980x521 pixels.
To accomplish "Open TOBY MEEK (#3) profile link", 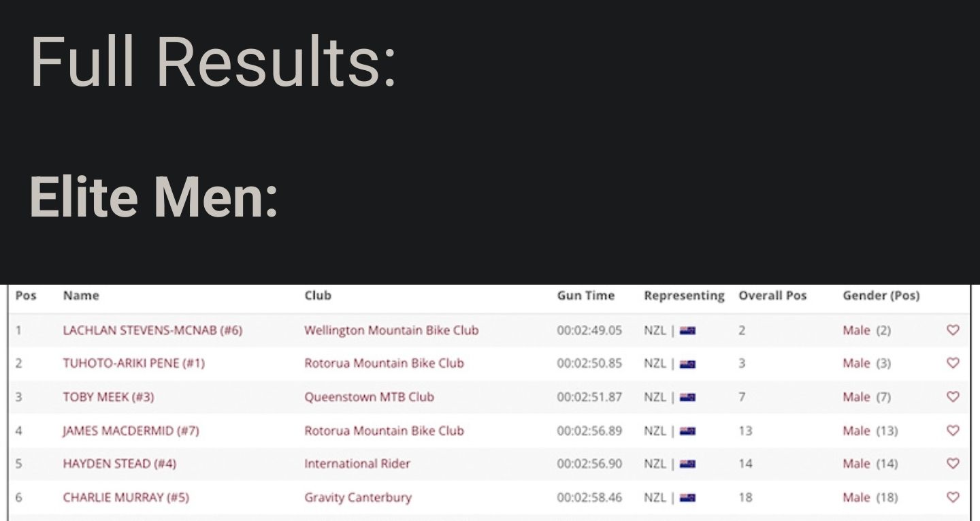I will pyautogui.click(x=108, y=396).
